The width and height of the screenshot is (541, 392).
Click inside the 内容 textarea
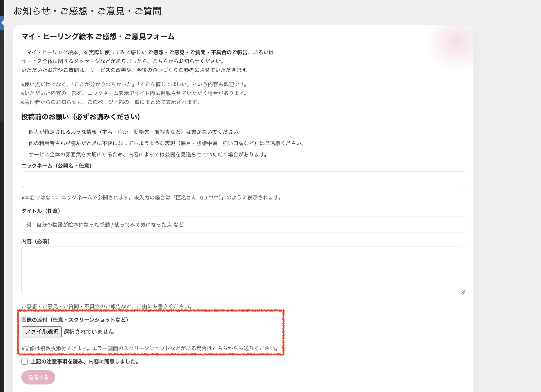[x=243, y=270]
